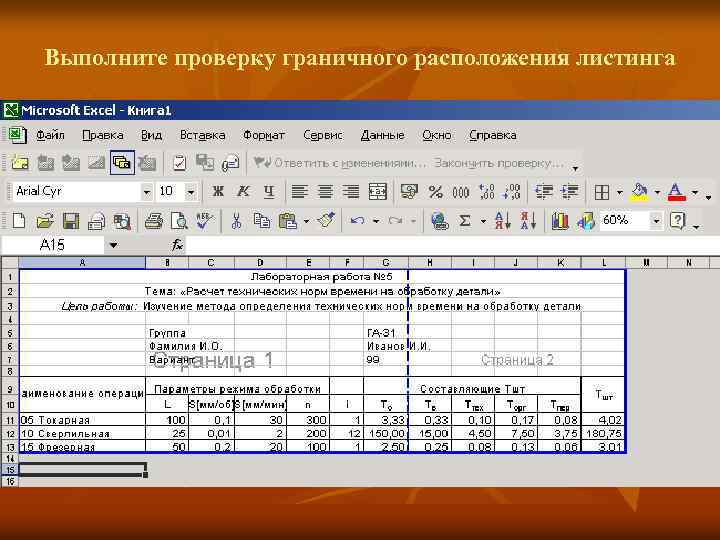Screen dimensions: 720x540
Task: Click the fx Insert Function button
Action: click(177, 245)
